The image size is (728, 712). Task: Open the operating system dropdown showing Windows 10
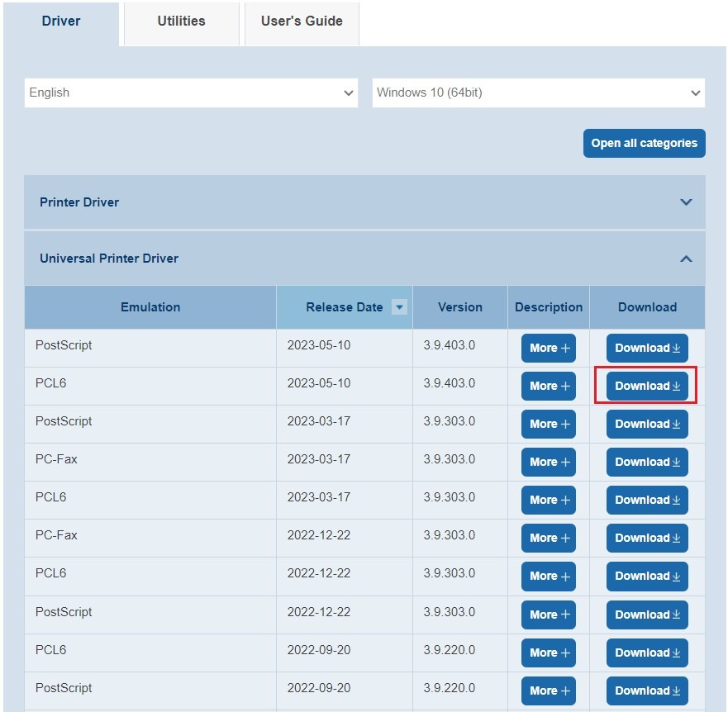(538, 93)
